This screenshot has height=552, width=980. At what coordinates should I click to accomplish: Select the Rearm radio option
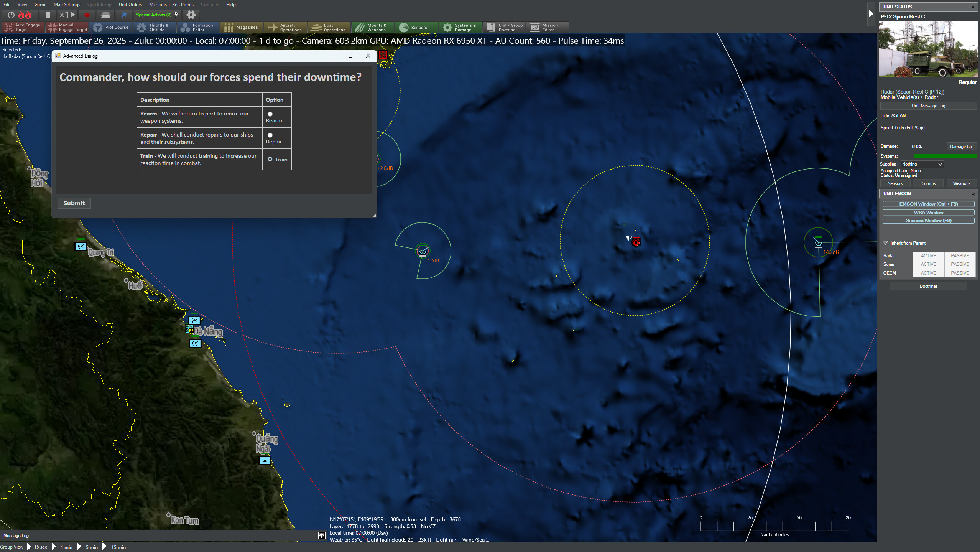coord(270,114)
